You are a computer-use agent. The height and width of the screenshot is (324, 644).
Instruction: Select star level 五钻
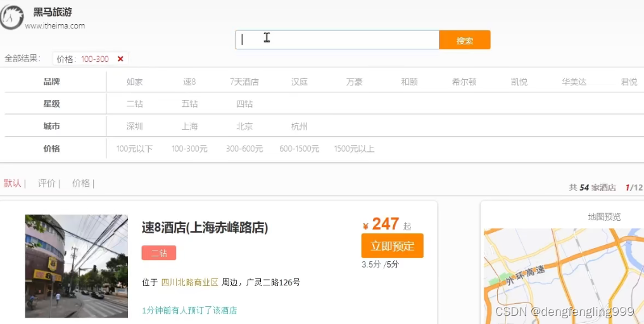(189, 104)
